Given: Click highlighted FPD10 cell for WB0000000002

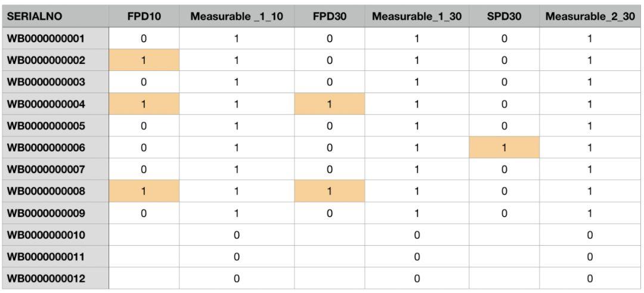Looking at the screenshot, I should (144, 60).
